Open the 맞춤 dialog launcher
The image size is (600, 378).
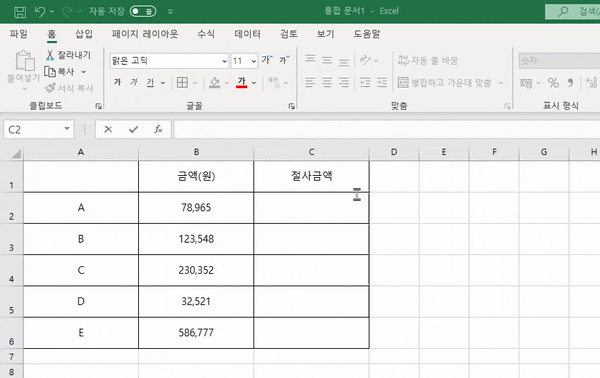tap(507, 106)
